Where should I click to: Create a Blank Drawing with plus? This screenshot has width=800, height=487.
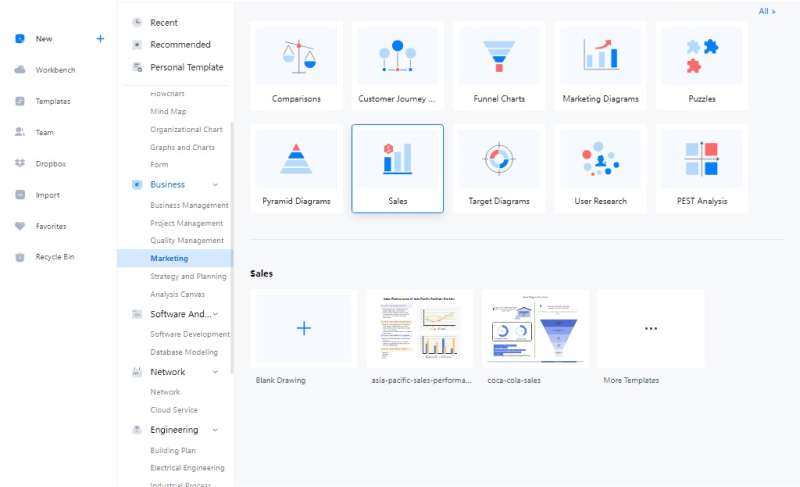(304, 328)
